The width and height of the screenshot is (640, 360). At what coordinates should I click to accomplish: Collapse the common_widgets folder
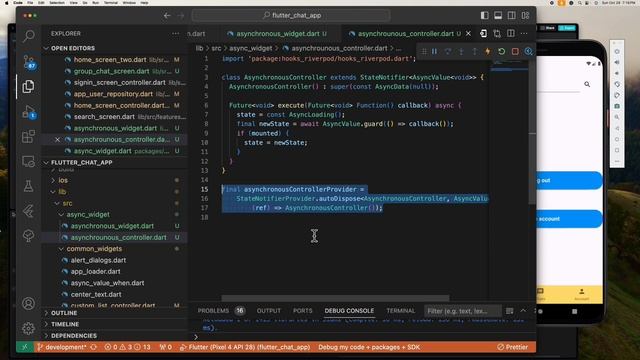[94, 249]
